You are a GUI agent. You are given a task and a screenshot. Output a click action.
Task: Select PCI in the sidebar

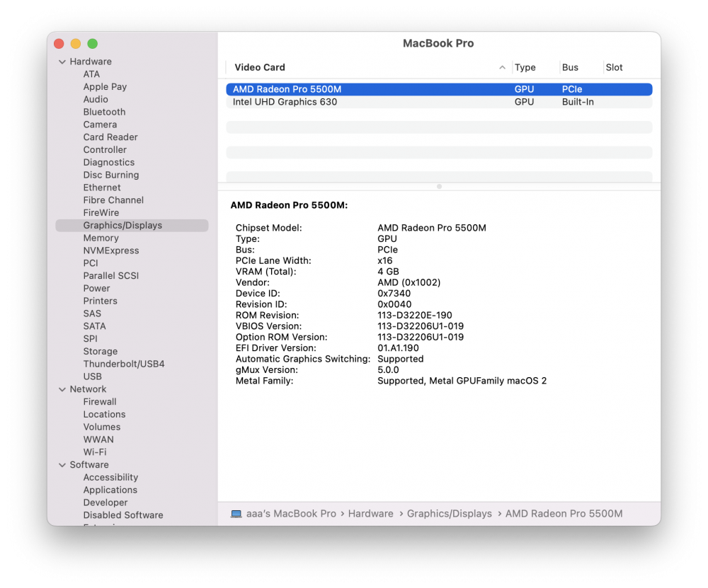pos(91,264)
